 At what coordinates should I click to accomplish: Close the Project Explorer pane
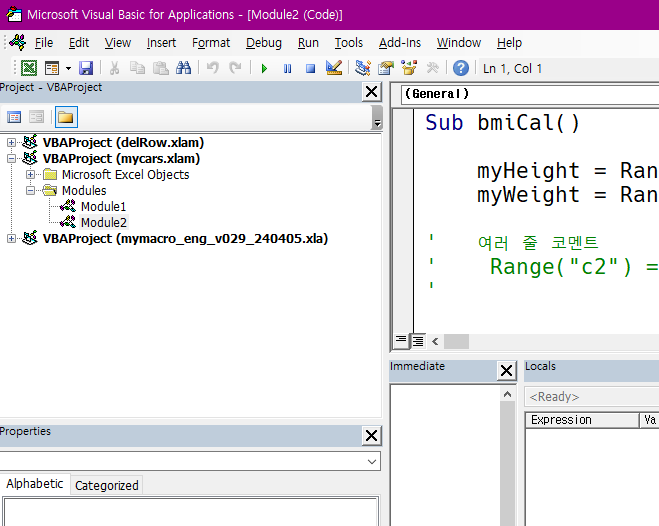coord(372,92)
